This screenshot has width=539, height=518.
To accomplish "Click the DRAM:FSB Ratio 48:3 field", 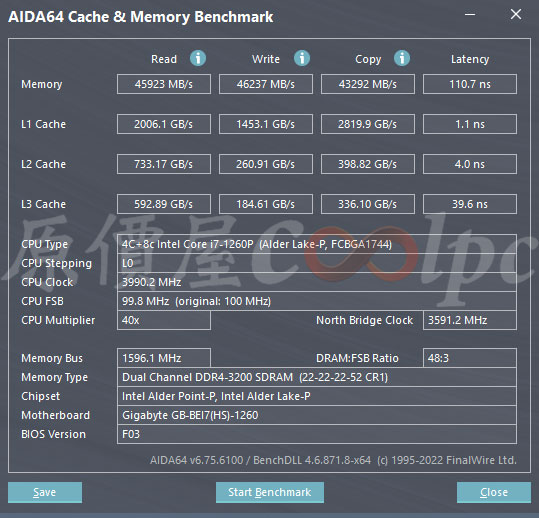I will tap(470, 358).
